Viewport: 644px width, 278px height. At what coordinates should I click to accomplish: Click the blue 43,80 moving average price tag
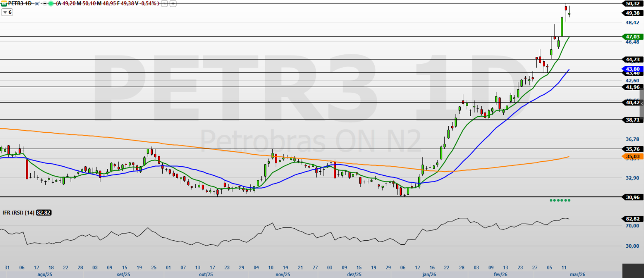(632, 69)
